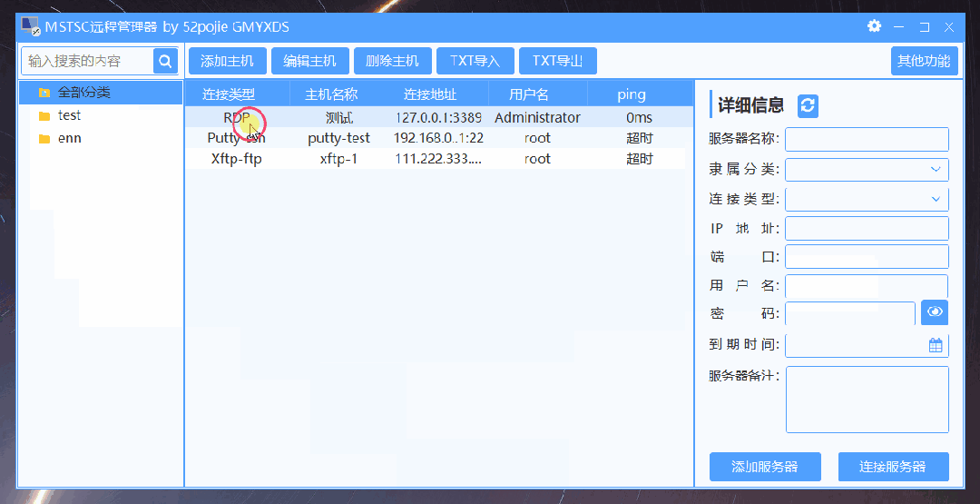Click the test folder icon
The image size is (980, 504).
44,115
